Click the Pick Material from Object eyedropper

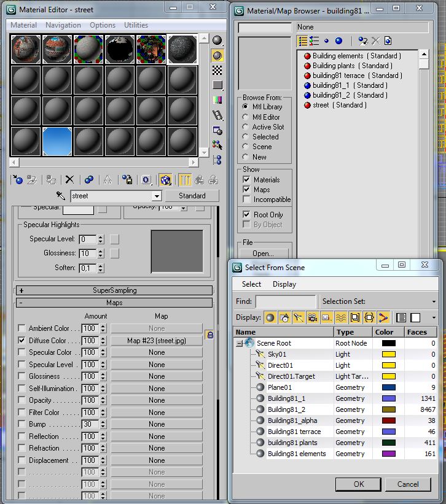pyautogui.click(x=60, y=195)
